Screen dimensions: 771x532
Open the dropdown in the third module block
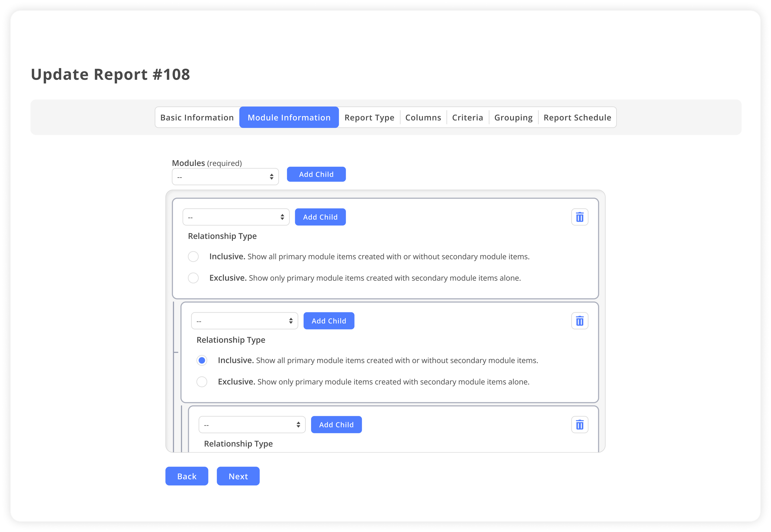pyautogui.click(x=252, y=424)
